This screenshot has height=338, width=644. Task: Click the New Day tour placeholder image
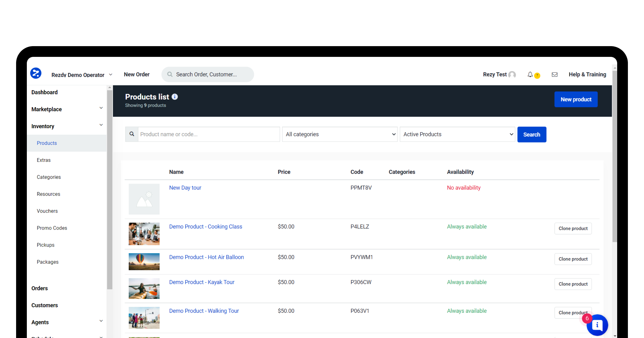[144, 199]
